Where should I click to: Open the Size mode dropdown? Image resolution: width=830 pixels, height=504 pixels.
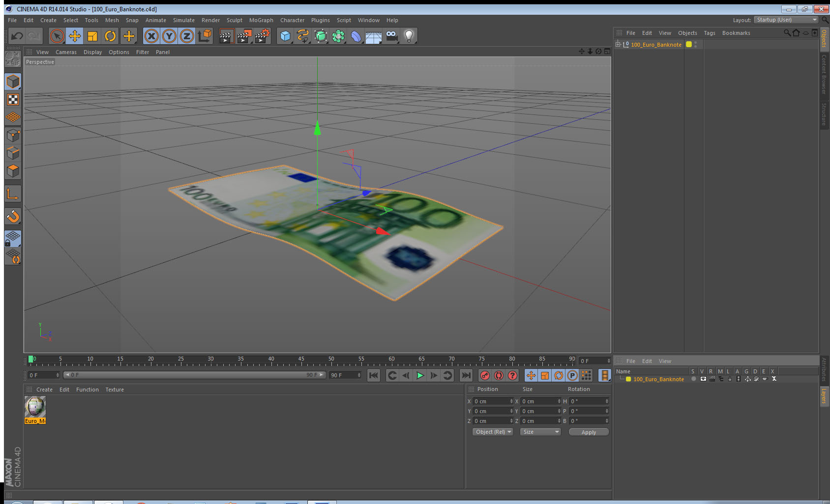[x=540, y=432]
